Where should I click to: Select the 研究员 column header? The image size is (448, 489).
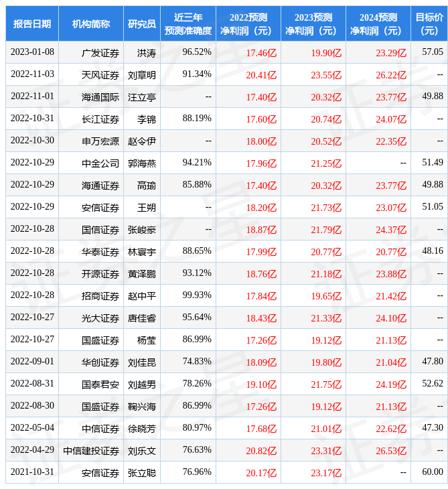[x=142, y=24]
